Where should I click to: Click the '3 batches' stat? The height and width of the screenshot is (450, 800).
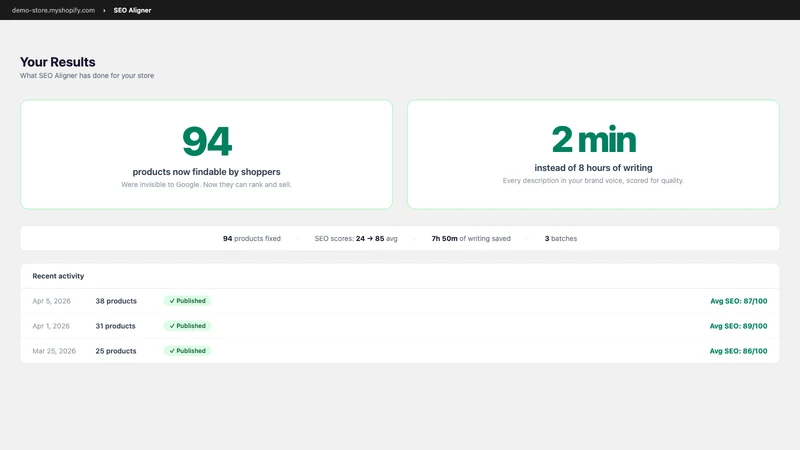tap(561, 238)
